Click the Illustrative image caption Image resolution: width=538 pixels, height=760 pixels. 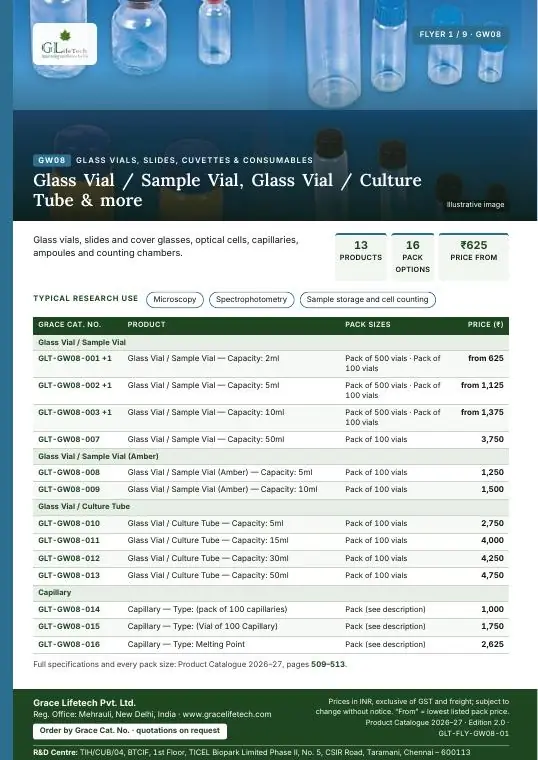475,205
